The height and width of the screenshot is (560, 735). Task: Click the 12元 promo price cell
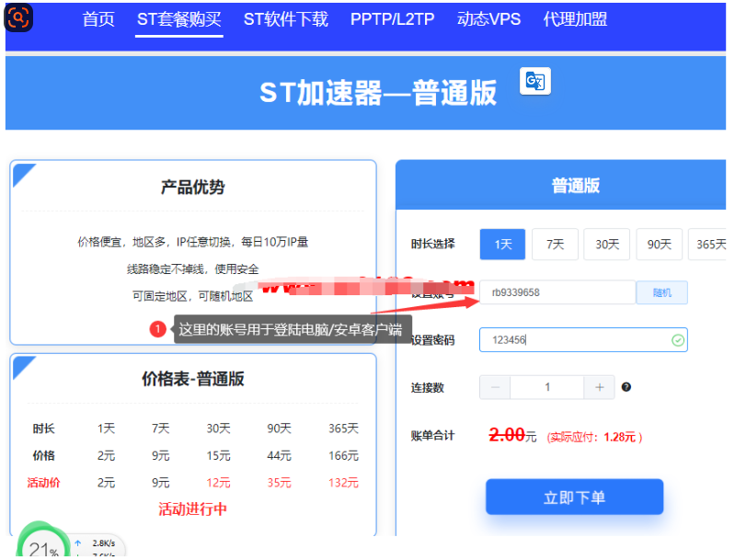[x=218, y=483]
